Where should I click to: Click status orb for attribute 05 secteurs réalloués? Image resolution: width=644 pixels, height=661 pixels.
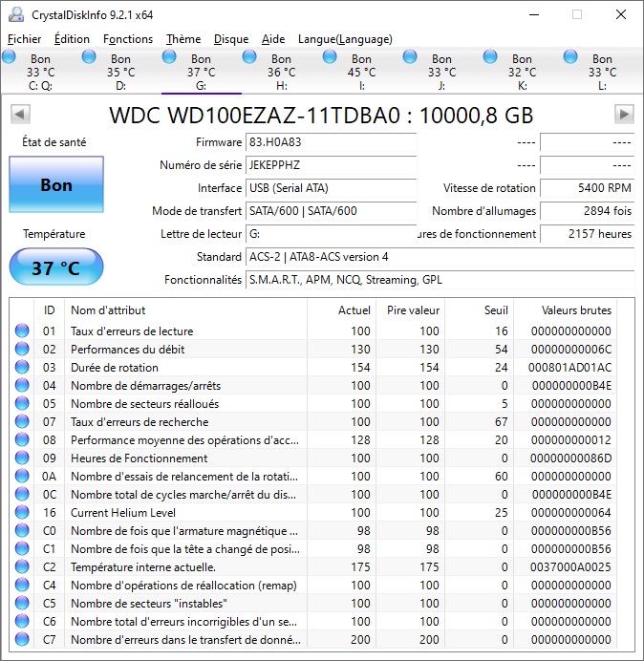pos(22,403)
